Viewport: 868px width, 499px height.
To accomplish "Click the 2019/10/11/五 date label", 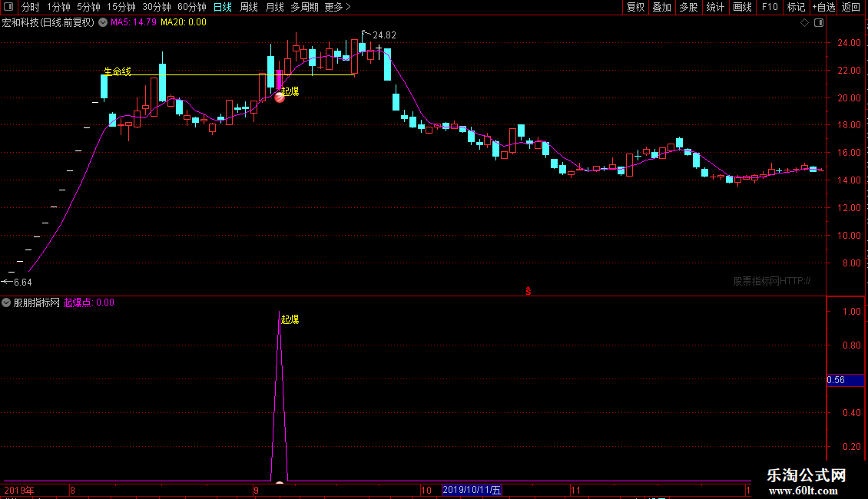I will tap(472, 490).
